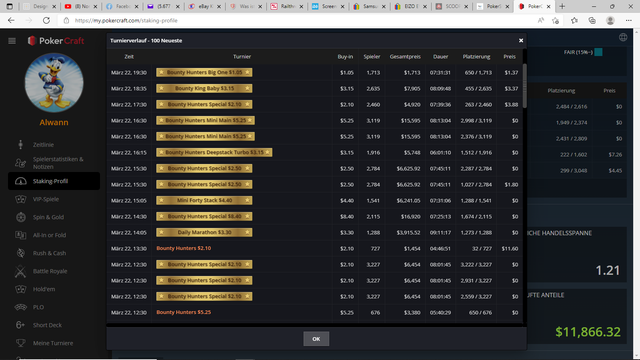This screenshot has width=640, height=360.
Task: Close the Turnierverlauf dialog with X
Action: (x=521, y=40)
